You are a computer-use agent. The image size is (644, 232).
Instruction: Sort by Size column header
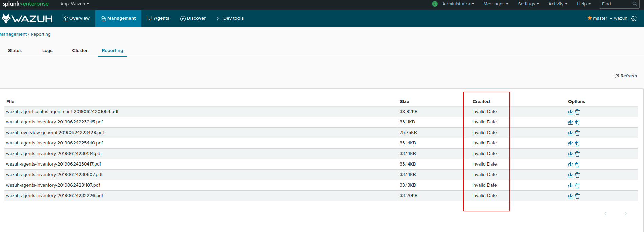click(x=404, y=102)
